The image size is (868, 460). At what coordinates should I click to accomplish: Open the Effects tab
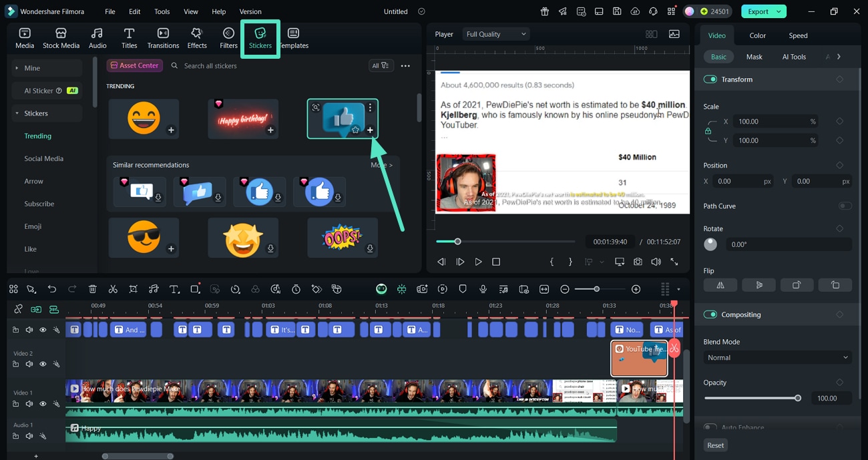197,38
